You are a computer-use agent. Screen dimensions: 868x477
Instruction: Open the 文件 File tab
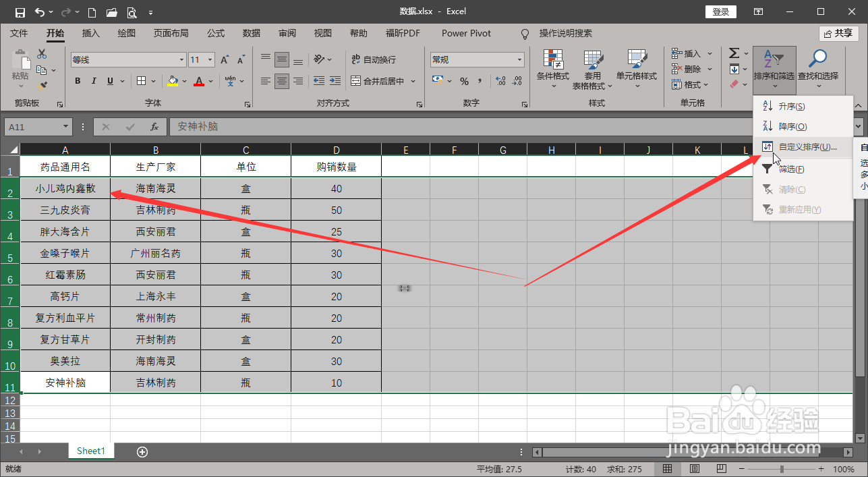click(19, 33)
